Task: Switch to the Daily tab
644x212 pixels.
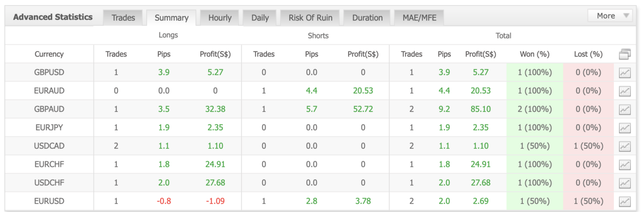Action: (x=260, y=17)
